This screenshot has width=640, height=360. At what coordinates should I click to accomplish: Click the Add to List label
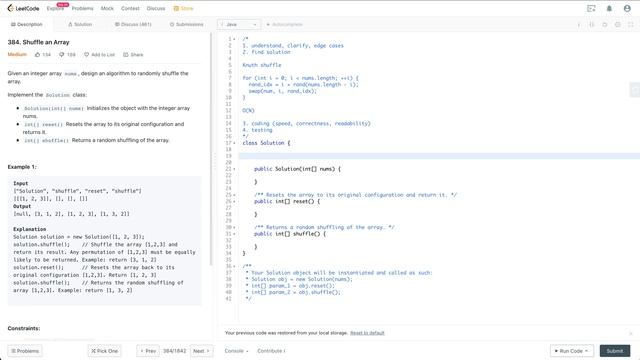click(103, 55)
